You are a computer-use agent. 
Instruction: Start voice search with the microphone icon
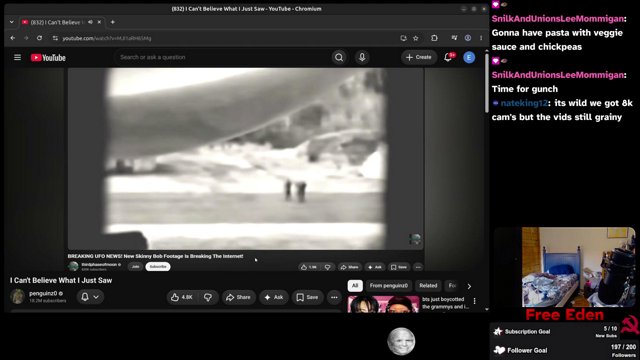(362, 58)
